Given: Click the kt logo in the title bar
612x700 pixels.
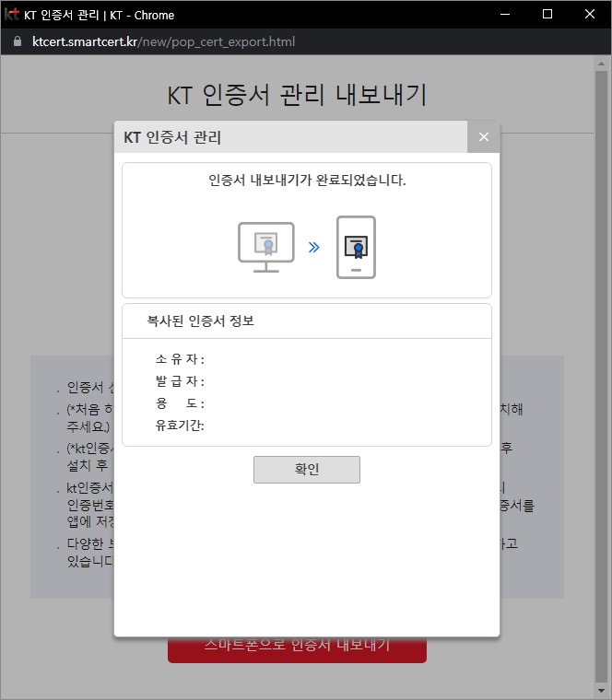Looking at the screenshot, I should (11, 15).
